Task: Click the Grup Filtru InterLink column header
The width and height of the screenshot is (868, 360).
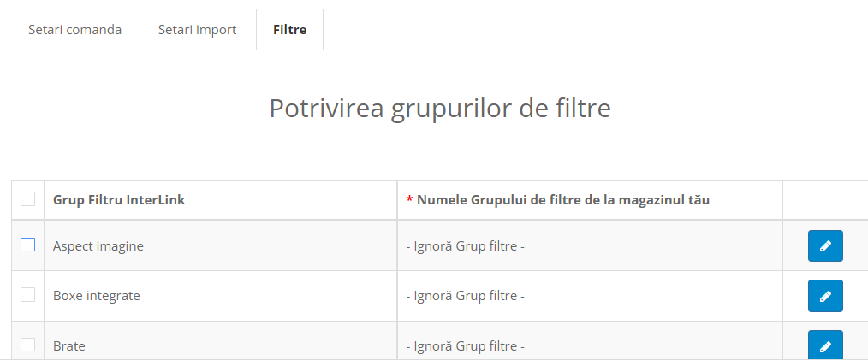Action: (119, 200)
